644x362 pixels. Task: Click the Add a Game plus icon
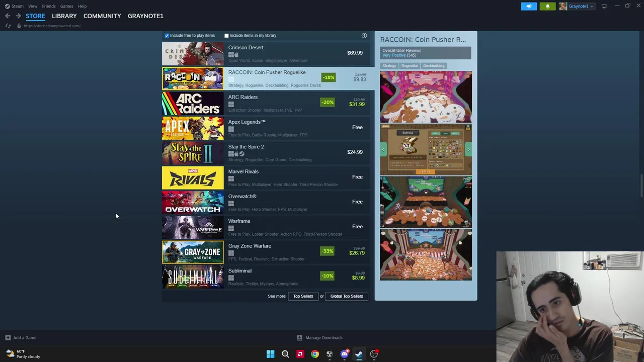[x=8, y=338]
